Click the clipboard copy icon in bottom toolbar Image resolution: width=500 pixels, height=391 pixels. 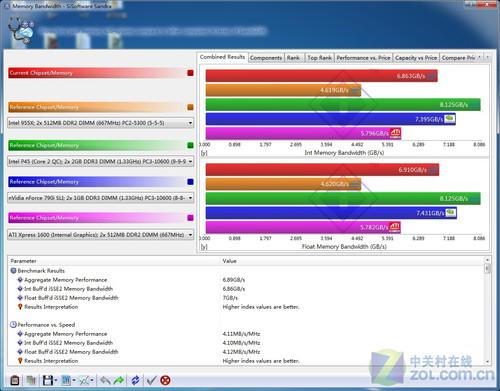pos(15,380)
